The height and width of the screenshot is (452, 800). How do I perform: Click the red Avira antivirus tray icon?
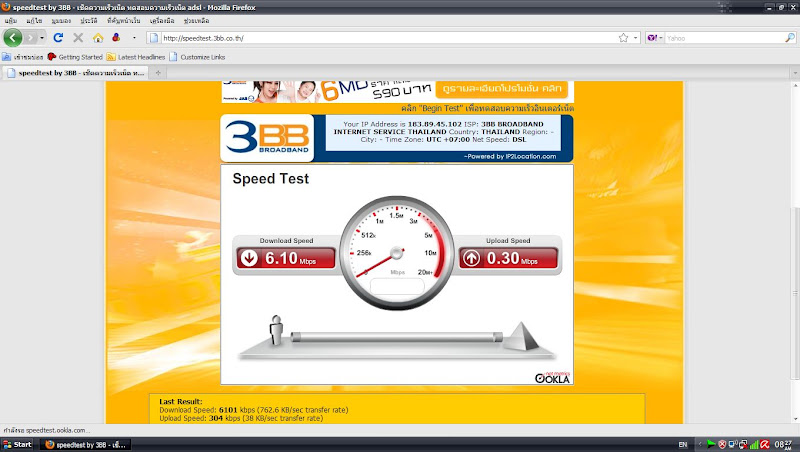coord(765,444)
